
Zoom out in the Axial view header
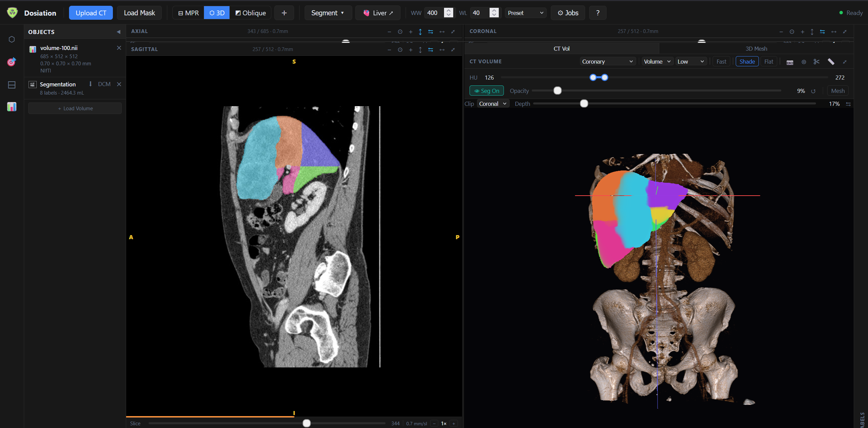[x=389, y=32]
